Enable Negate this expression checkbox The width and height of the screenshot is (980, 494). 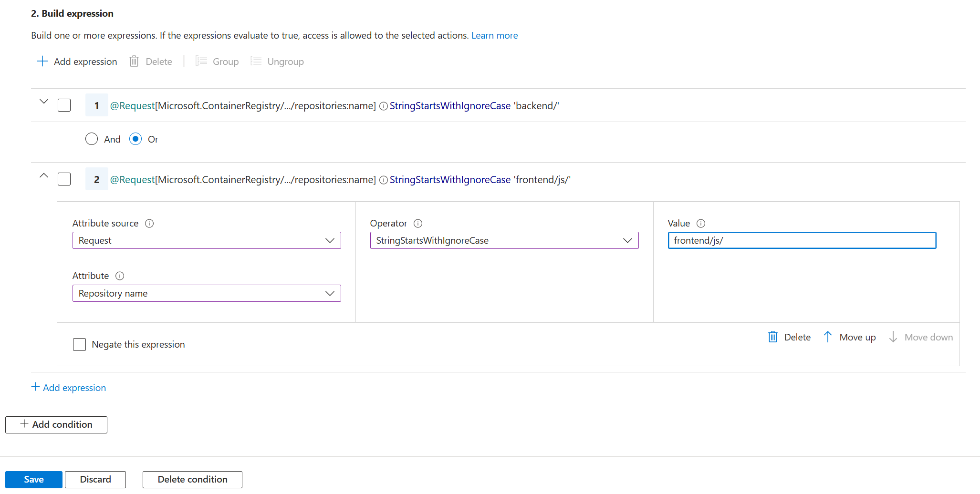[x=80, y=345]
